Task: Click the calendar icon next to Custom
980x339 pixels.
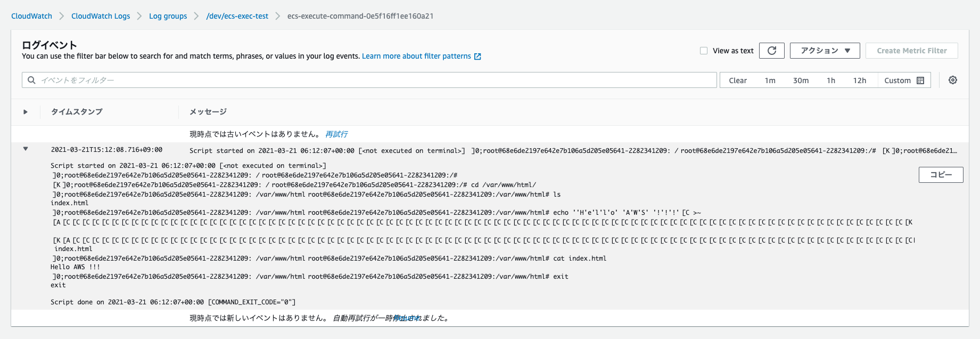Action: pyautogui.click(x=920, y=80)
